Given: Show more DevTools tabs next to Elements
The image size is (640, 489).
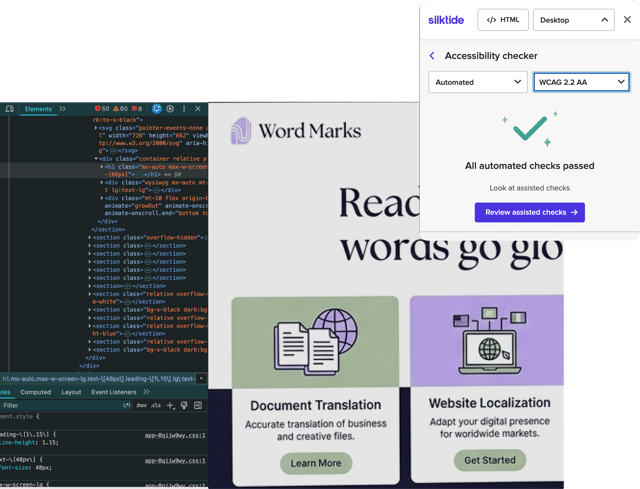Looking at the screenshot, I should click(62, 109).
